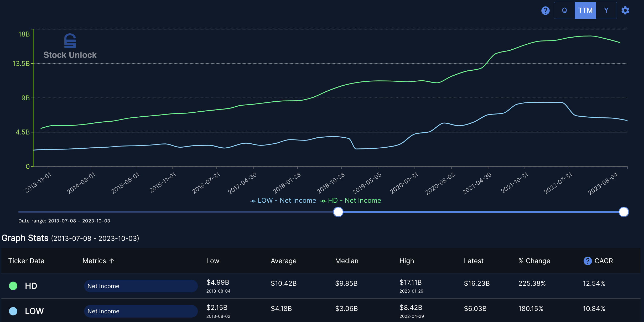Click HD CAGR value 12.54%
Viewport: 644px width, 322px height.
[594, 283]
